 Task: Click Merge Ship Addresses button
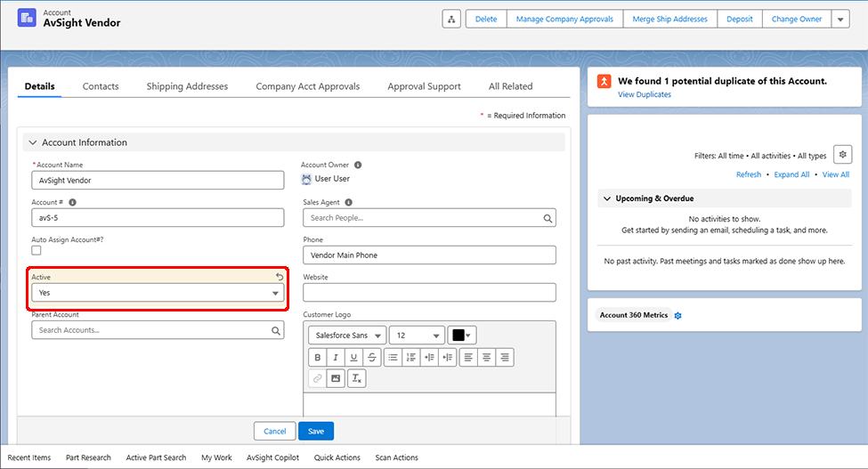tap(669, 19)
